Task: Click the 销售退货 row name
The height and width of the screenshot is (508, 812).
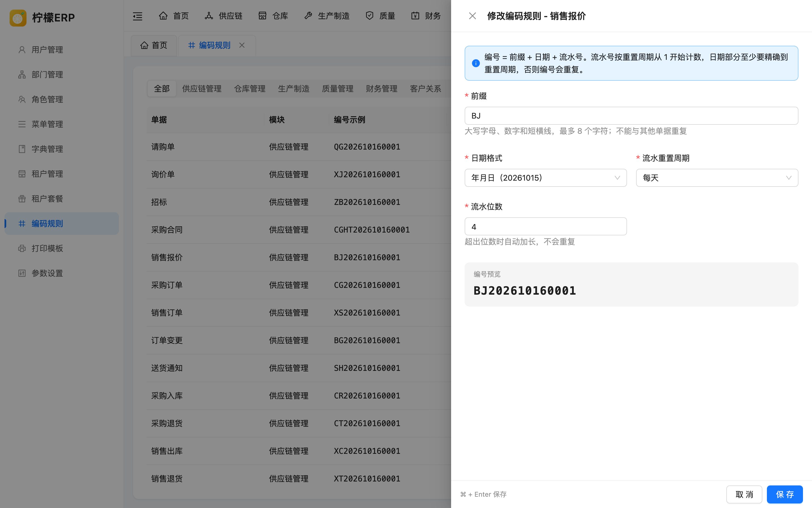Action: (x=167, y=479)
